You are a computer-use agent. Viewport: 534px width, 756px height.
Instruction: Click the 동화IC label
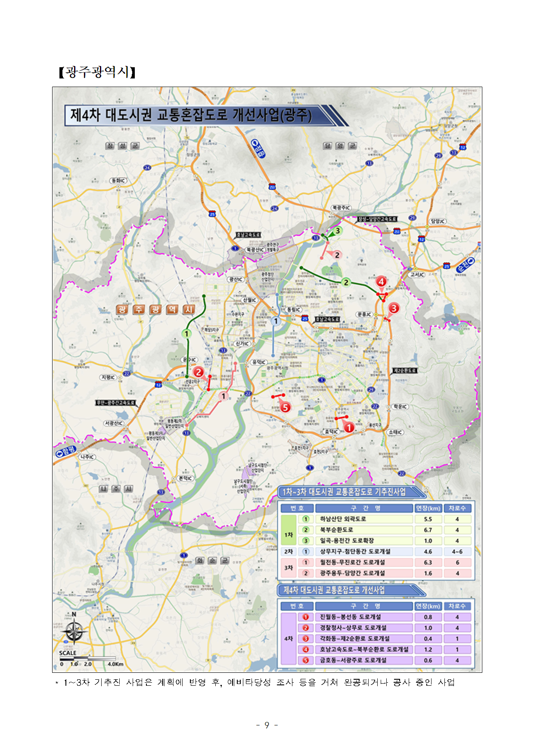point(118,181)
